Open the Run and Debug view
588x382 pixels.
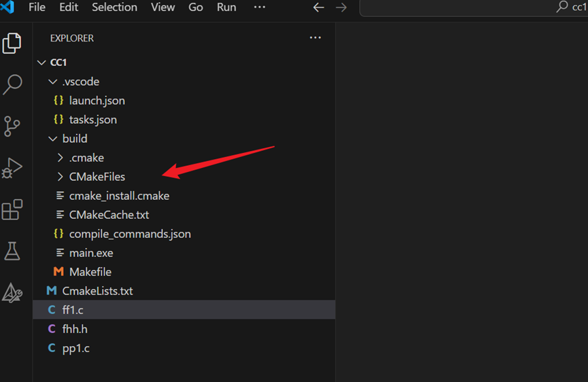pos(12,168)
